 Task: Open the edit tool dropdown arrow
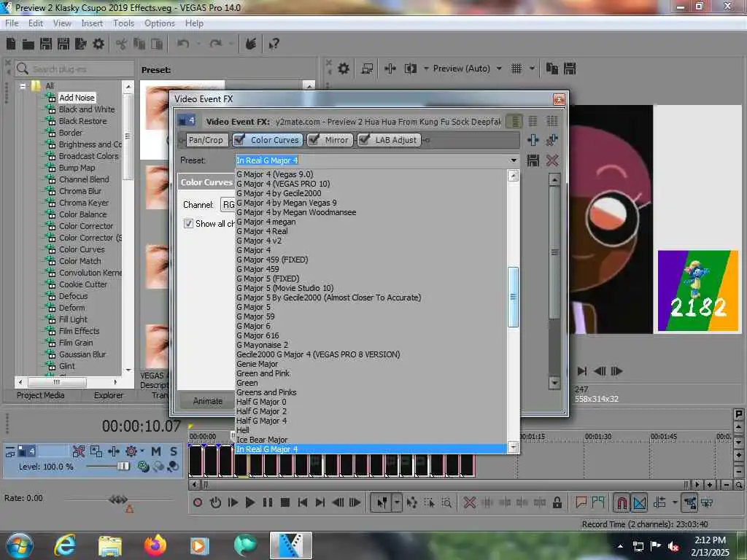pyautogui.click(x=397, y=502)
